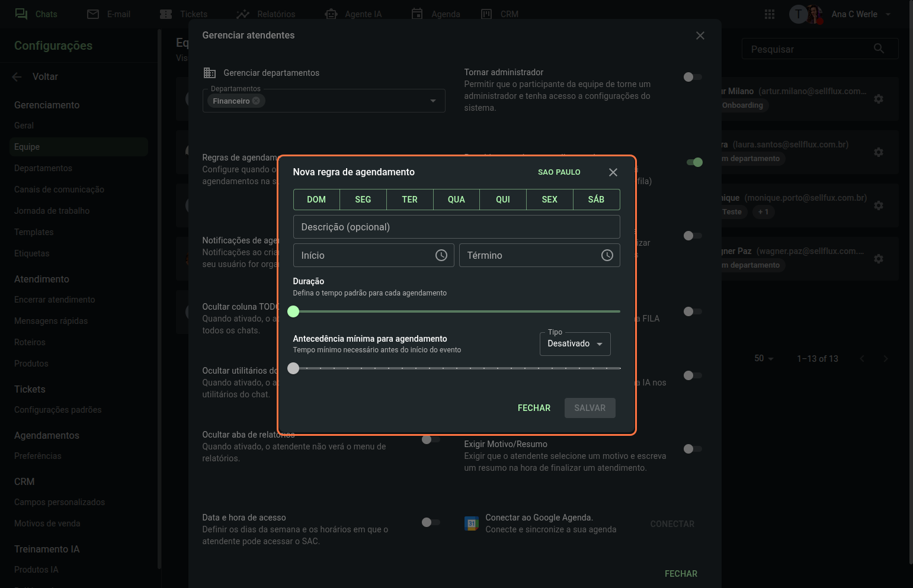The height and width of the screenshot is (588, 913).
Task: Click the clock icon in Término field
Action: (607, 255)
